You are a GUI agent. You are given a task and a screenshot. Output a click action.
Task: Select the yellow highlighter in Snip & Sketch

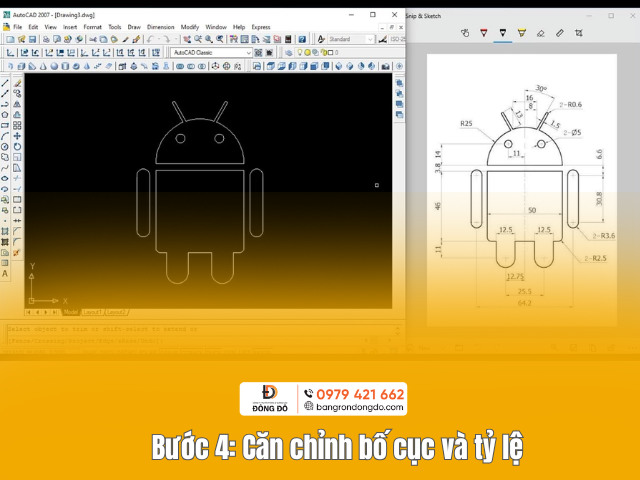tap(522, 33)
